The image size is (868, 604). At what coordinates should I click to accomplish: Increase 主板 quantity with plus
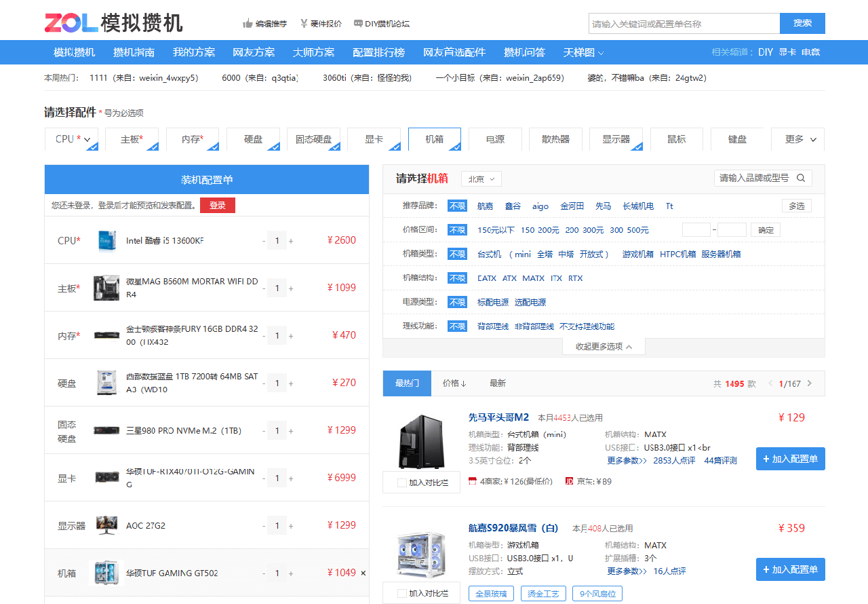click(x=291, y=288)
